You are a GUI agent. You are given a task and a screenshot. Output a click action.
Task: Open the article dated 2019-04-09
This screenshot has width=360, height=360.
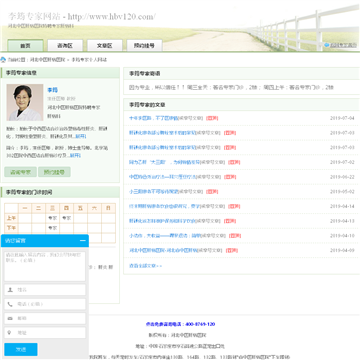point(164,250)
